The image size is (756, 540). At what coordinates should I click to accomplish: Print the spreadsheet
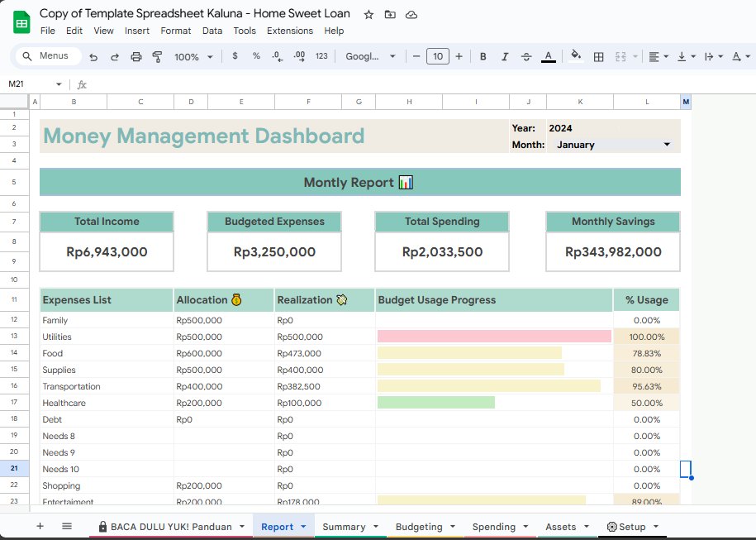tap(136, 56)
